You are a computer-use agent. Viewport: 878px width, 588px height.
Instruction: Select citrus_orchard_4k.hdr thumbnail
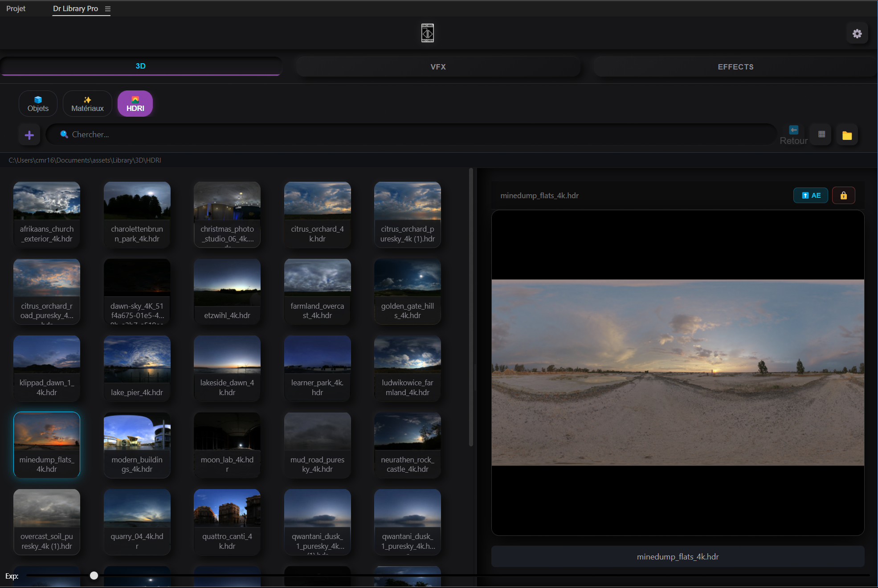pyautogui.click(x=317, y=214)
